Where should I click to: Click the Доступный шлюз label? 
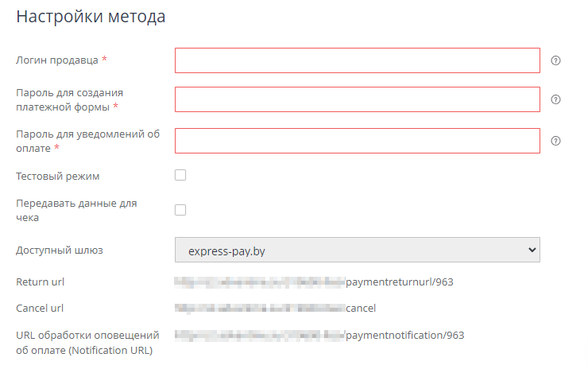pyautogui.click(x=60, y=251)
